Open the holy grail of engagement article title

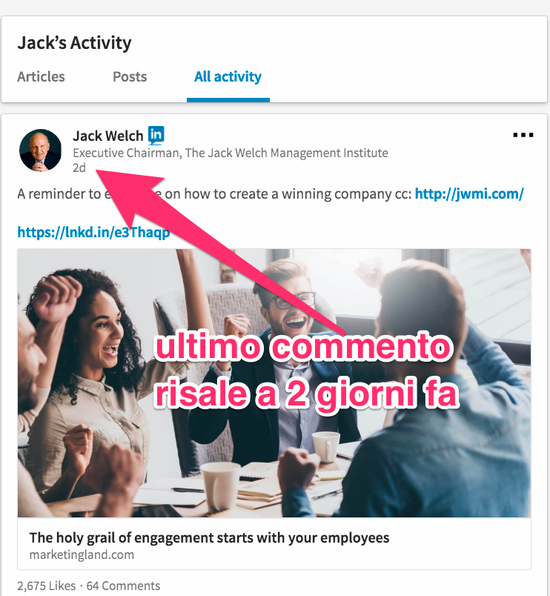click(209, 538)
